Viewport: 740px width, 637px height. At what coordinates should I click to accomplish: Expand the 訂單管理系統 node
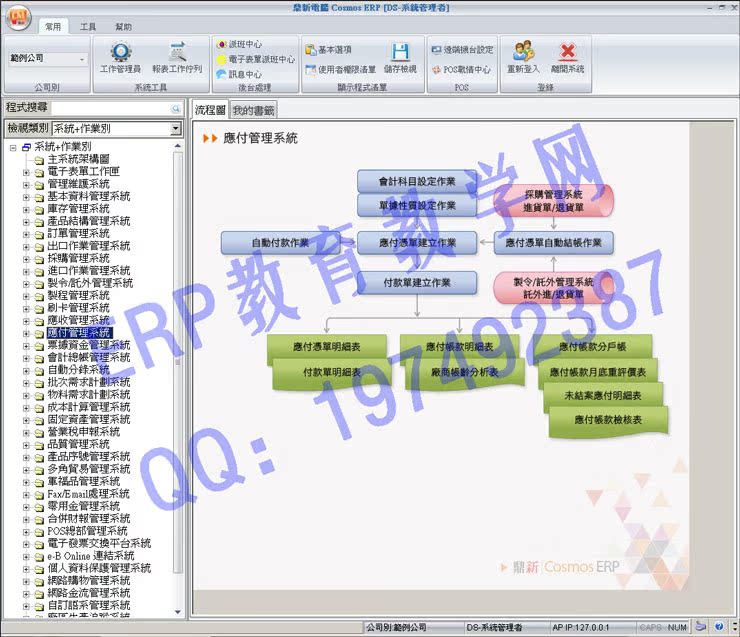coord(26,235)
